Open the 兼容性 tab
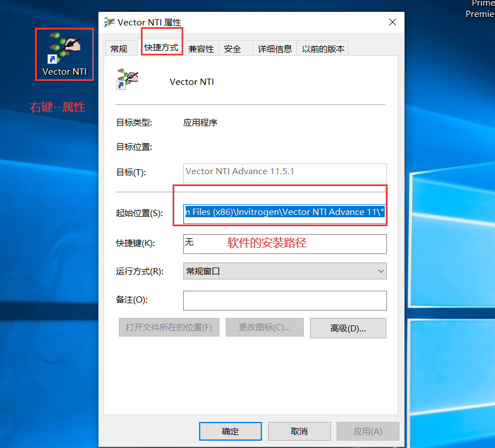This screenshot has width=495, height=448. click(201, 49)
